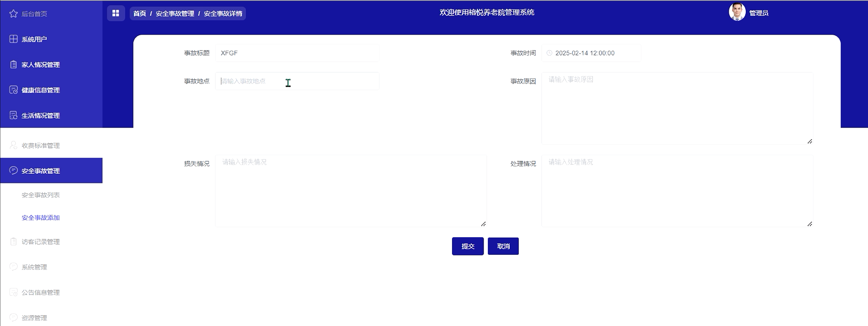Open the 安全事故列表 submenu item
Screen dimensions: 868x326
pyautogui.click(x=40, y=195)
